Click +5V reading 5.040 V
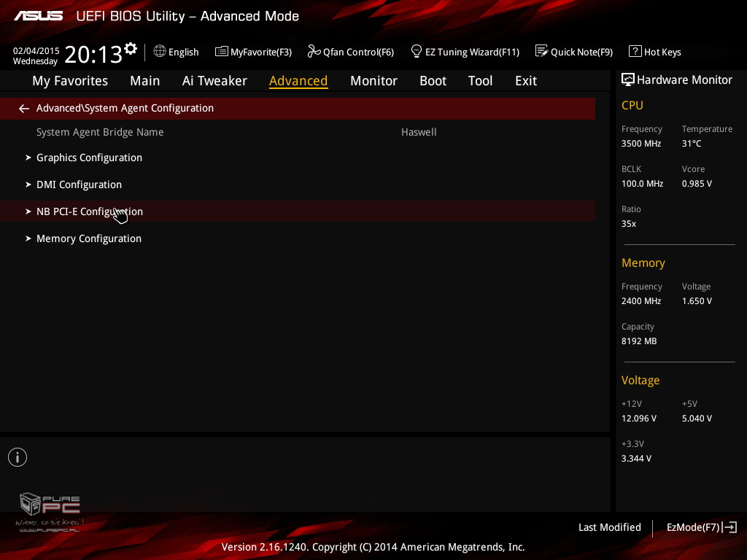The width and height of the screenshot is (747, 560). pos(697,418)
